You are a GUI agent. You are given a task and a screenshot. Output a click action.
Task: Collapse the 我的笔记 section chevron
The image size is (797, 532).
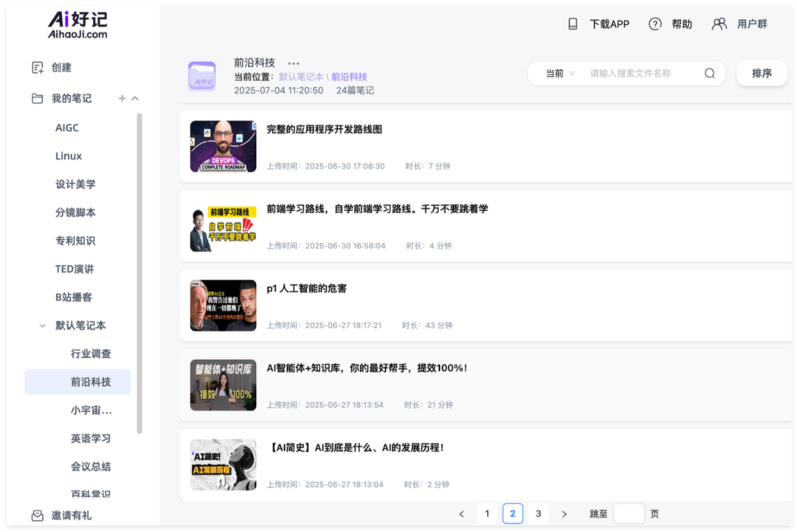[x=135, y=99]
